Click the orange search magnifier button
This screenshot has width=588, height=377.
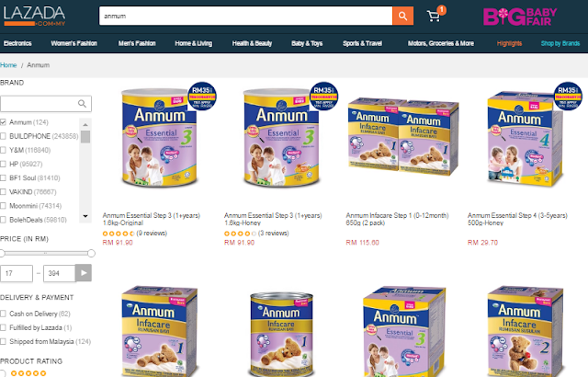tap(402, 16)
